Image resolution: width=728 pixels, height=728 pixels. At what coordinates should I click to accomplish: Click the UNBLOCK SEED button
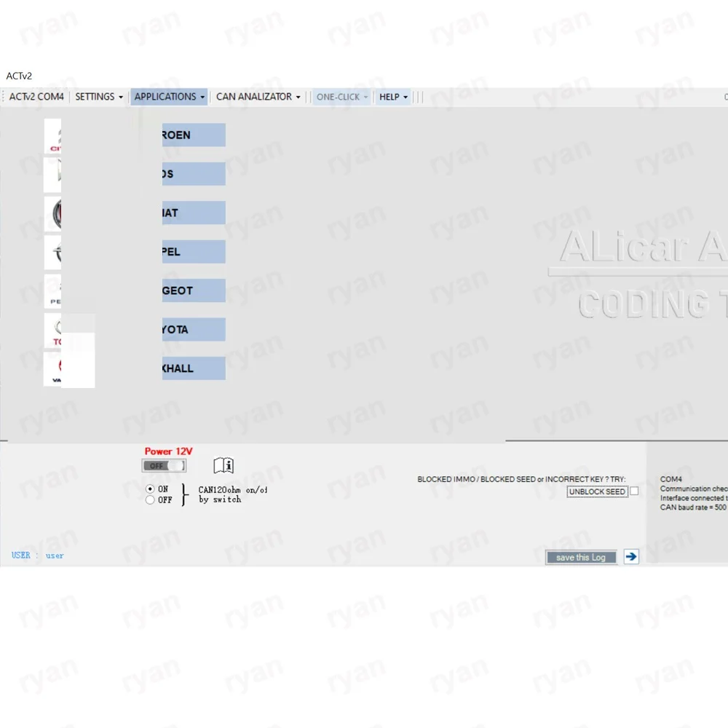tap(597, 491)
